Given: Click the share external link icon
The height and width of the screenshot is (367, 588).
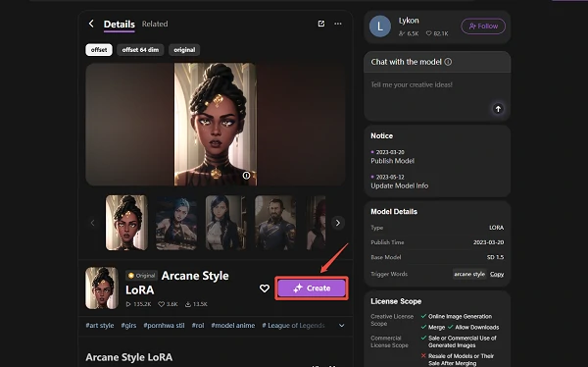Looking at the screenshot, I should 321,24.
